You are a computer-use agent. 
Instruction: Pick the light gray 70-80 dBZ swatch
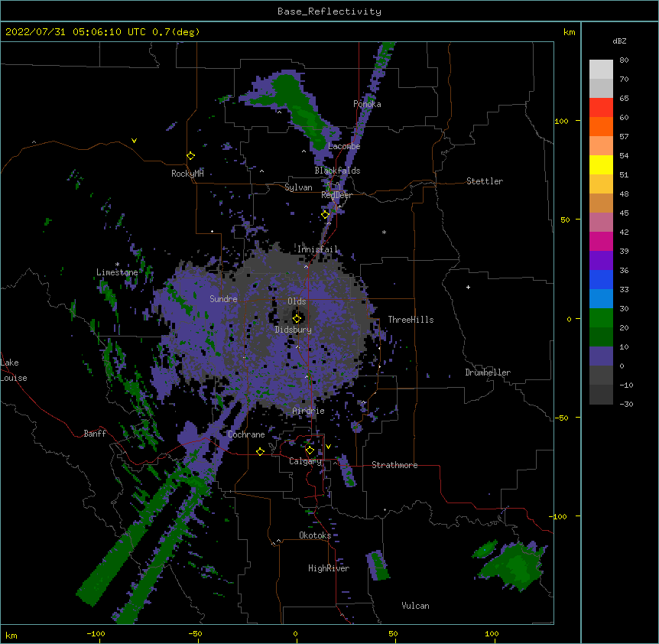[x=601, y=70]
